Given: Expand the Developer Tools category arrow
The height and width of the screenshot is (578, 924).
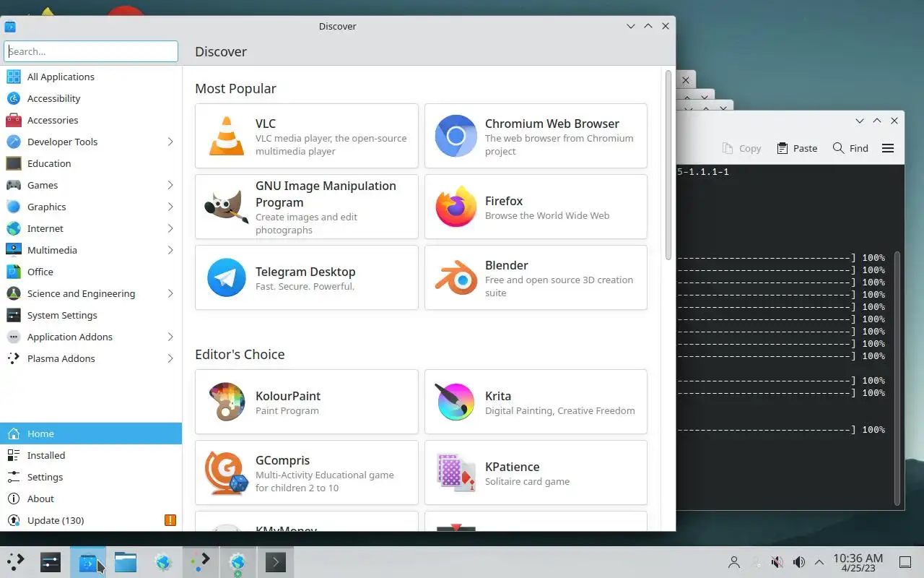Looking at the screenshot, I should coord(170,142).
